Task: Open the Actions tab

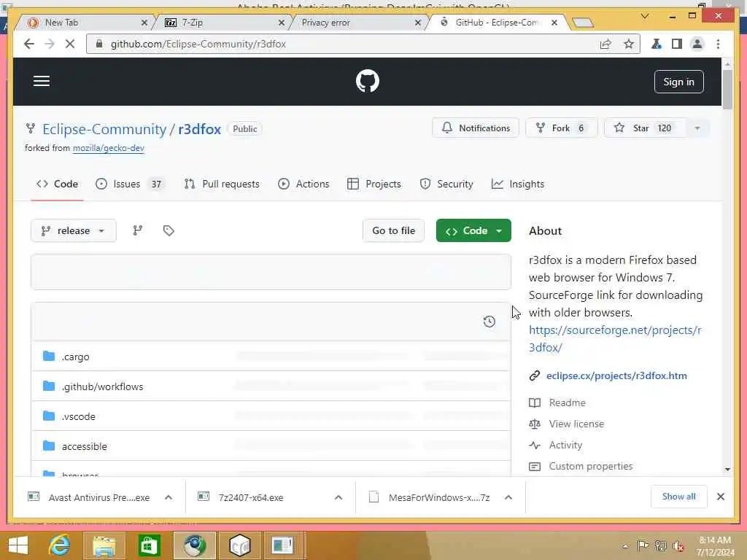Action: click(303, 184)
